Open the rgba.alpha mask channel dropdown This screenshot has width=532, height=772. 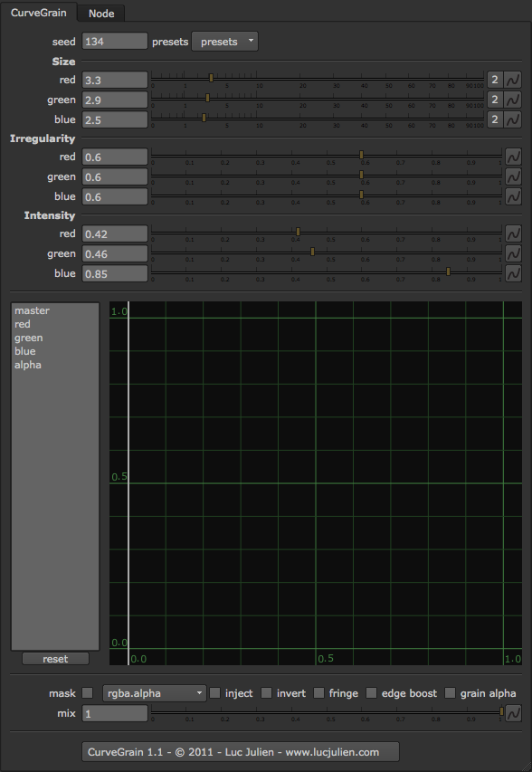tap(155, 693)
